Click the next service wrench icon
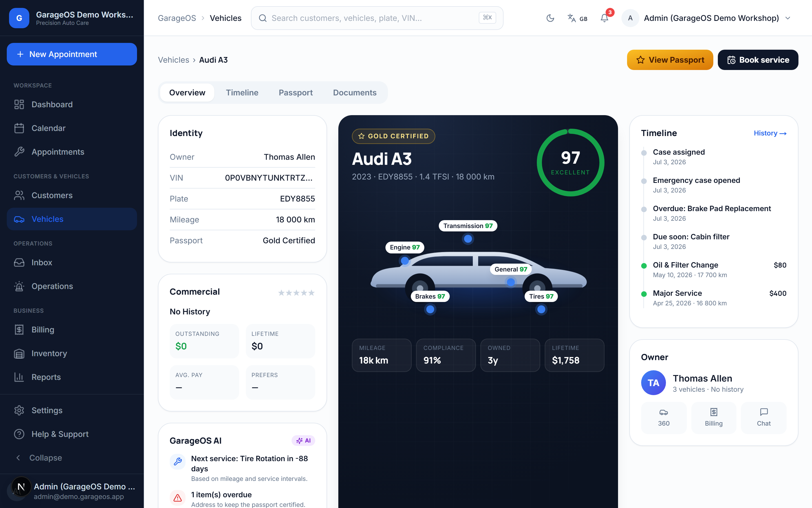Screen dimensions: 812x508 [x=178, y=462]
